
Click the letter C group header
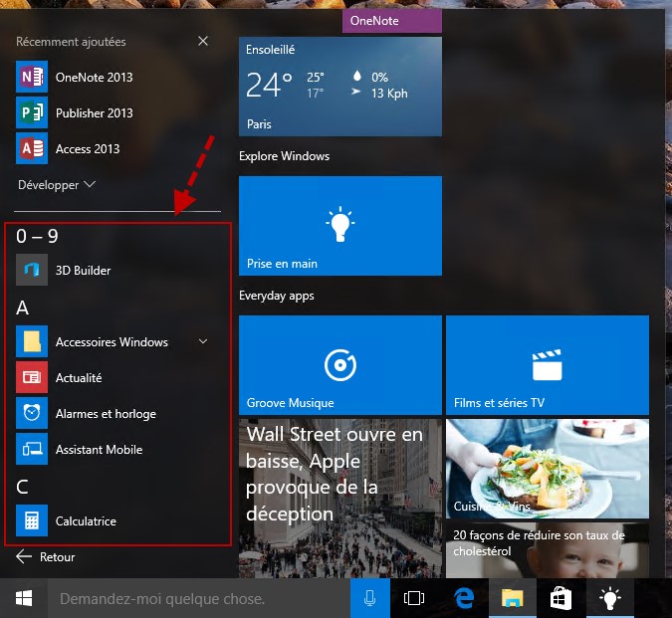point(22,487)
